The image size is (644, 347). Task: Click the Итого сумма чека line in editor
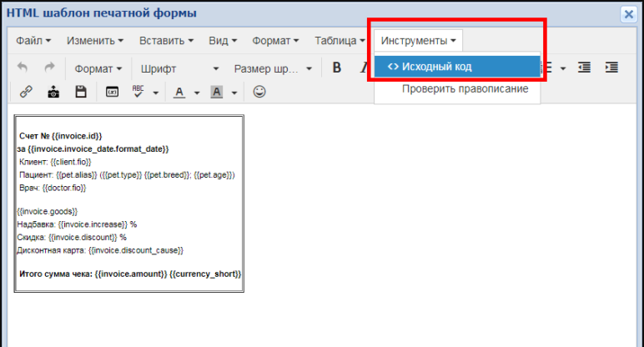coord(130,274)
